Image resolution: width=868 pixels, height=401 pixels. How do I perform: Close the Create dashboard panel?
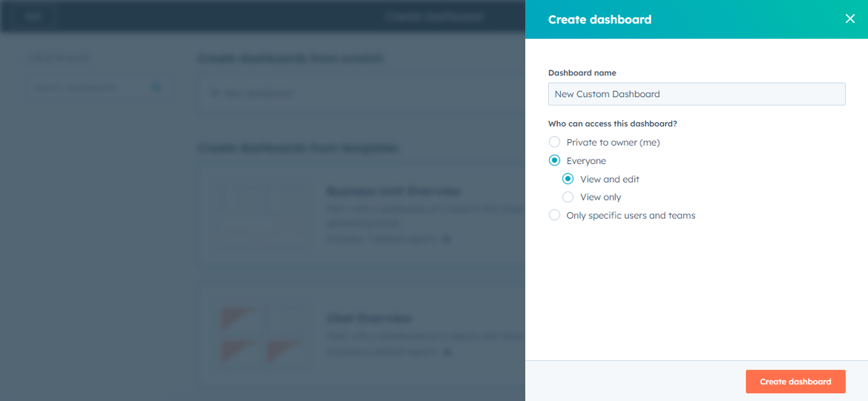[x=849, y=19]
